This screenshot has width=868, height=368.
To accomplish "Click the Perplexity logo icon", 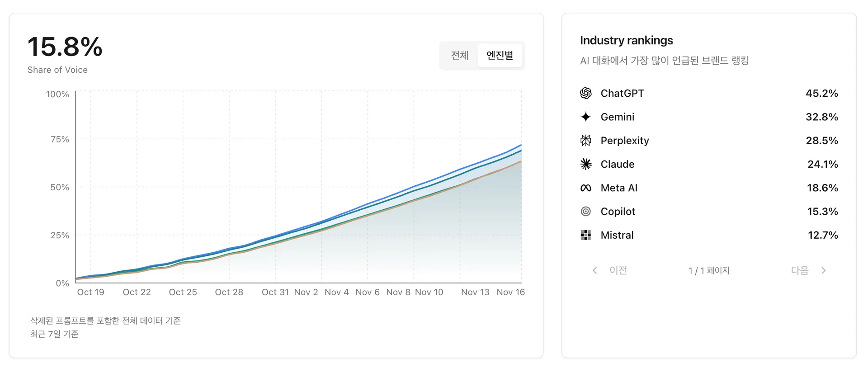I will click(586, 141).
